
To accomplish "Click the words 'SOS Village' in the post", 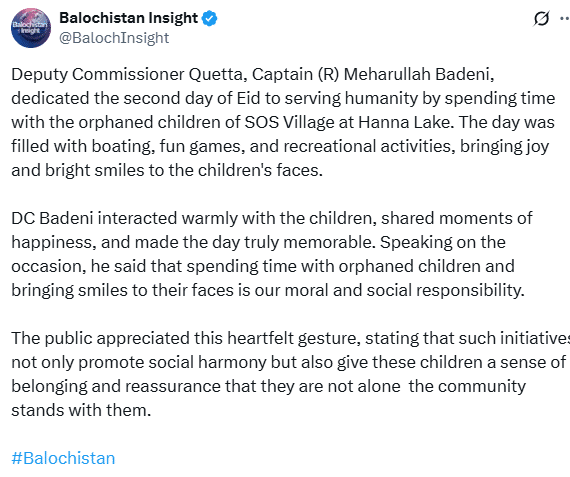I will (x=289, y=122).
